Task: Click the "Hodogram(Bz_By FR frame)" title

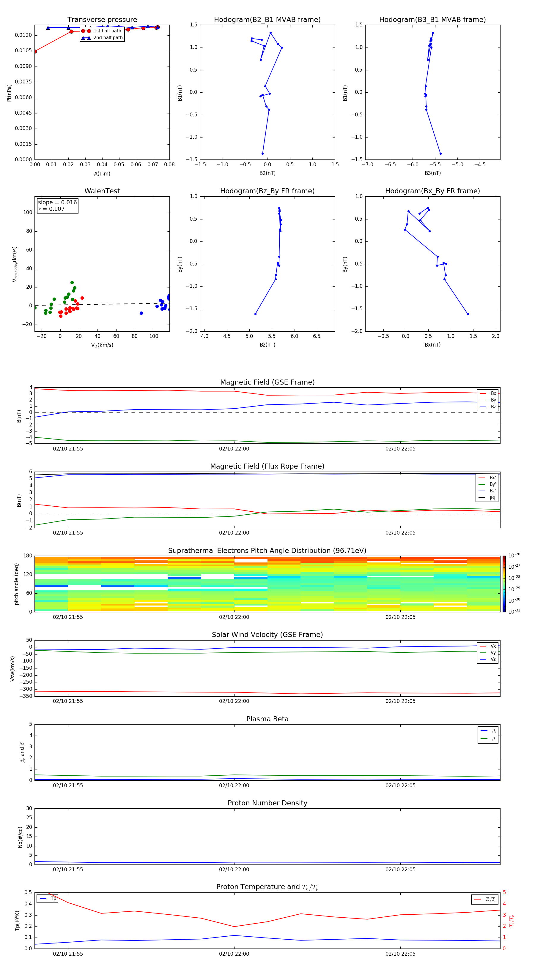Action: tap(267, 191)
